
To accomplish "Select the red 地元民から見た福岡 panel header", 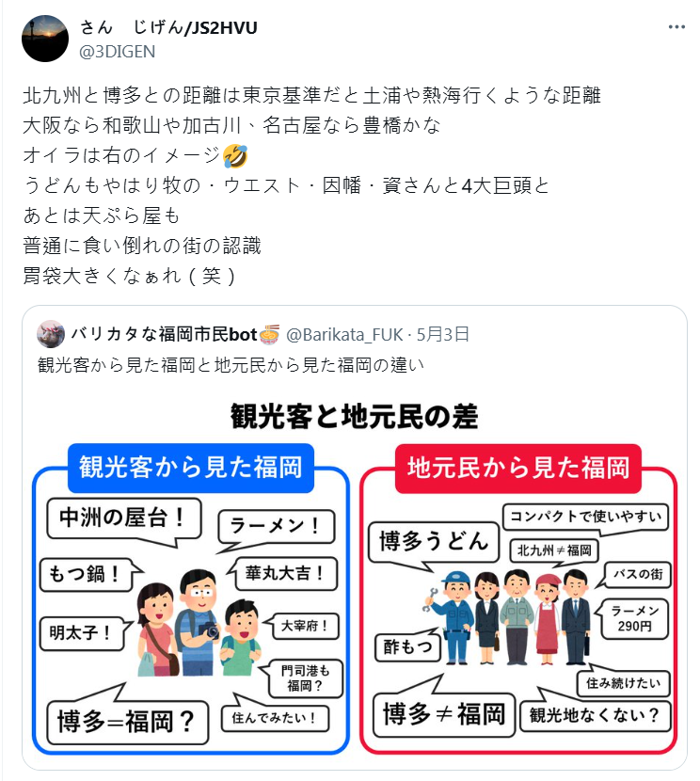I will (518, 469).
